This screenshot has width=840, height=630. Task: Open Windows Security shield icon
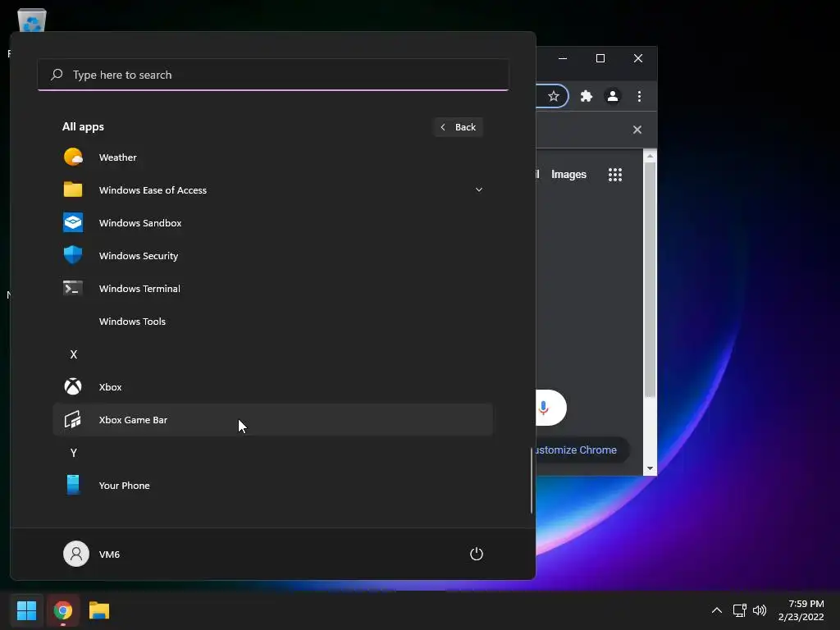[x=73, y=255]
